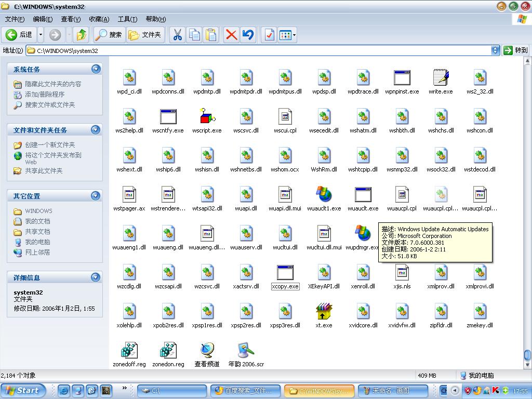Click the Copy icon in toolbar
Viewport: 532px width, 399px height.
(x=194, y=35)
